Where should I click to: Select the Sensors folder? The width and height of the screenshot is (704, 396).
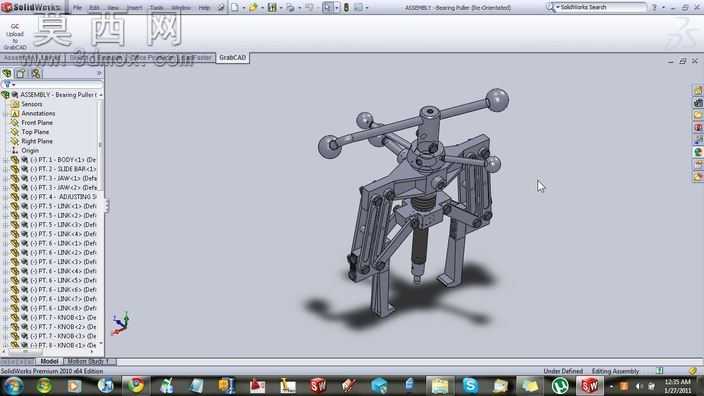[31, 104]
